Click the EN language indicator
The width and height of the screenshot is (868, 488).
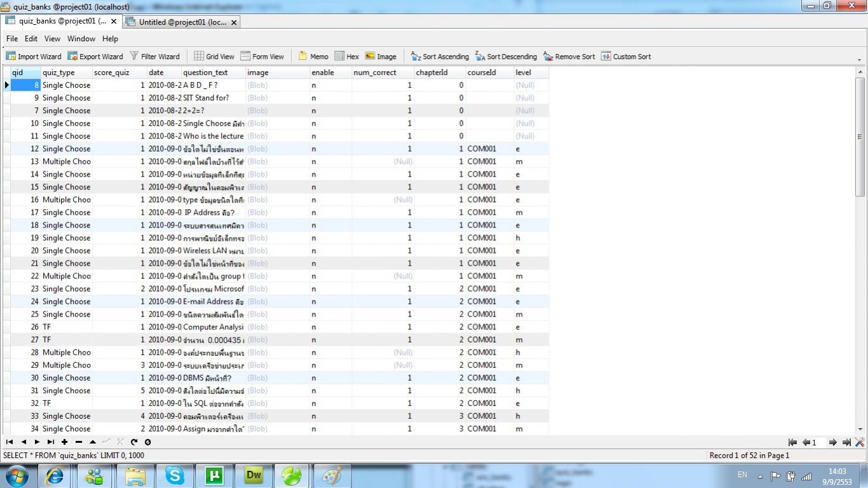pos(742,475)
